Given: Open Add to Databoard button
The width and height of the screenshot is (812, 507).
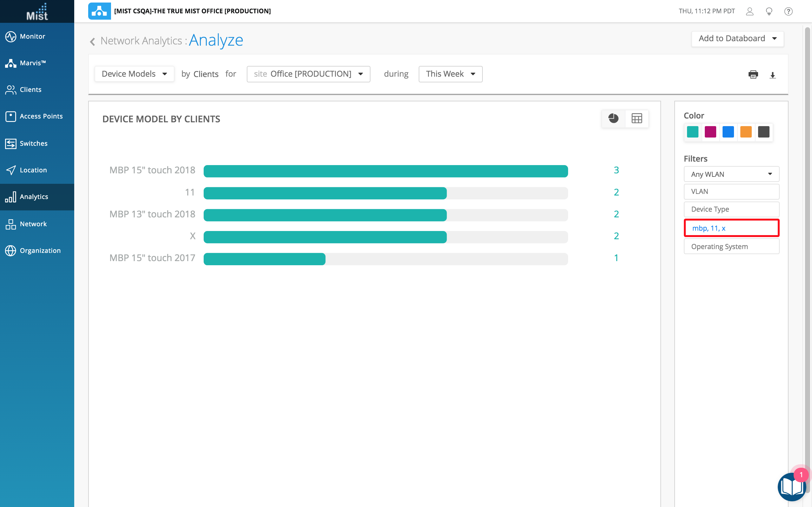Looking at the screenshot, I should point(737,39).
